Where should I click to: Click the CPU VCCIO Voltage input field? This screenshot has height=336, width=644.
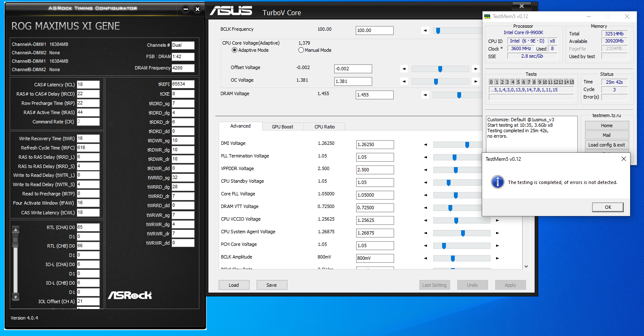pos(375,220)
